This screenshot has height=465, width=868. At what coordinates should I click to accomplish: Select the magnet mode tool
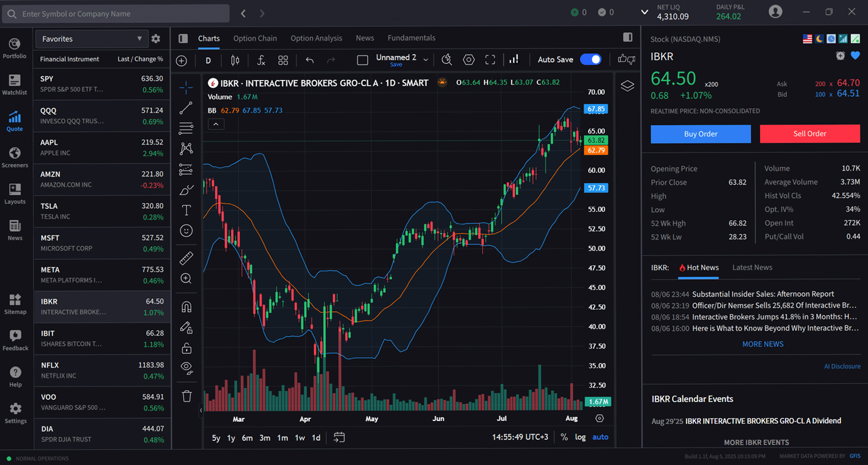(186, 307)
